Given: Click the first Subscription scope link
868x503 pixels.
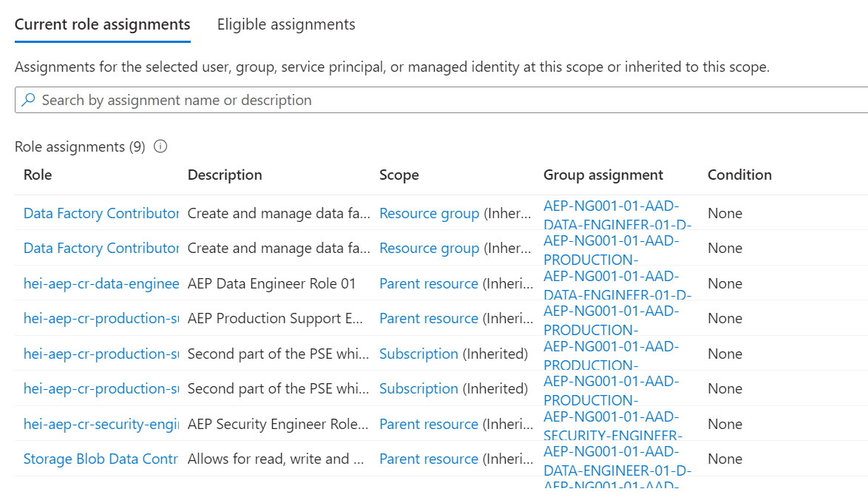Looking at the screenshot, I should pos(418,354).
